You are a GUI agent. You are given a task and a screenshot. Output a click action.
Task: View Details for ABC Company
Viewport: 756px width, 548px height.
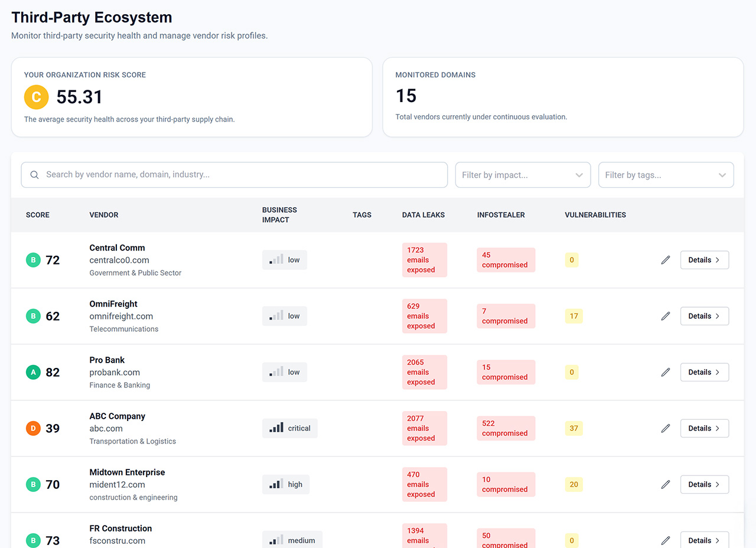(704, 428)
